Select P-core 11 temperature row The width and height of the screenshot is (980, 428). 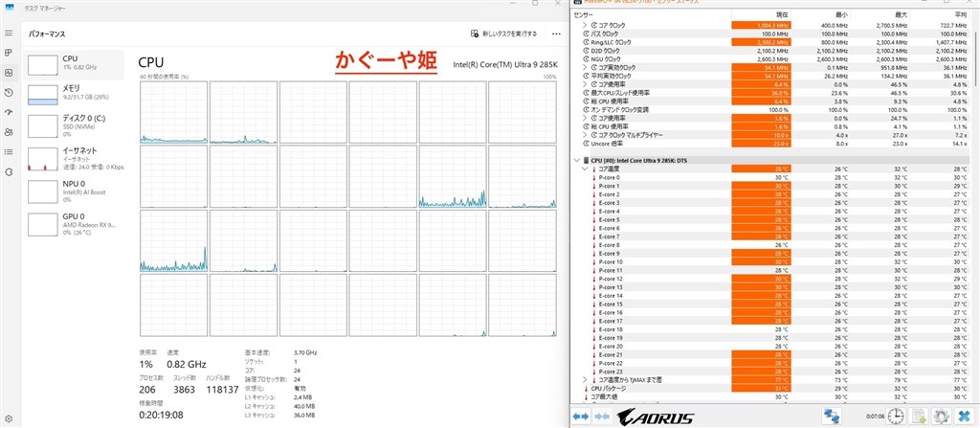[770, 270]
